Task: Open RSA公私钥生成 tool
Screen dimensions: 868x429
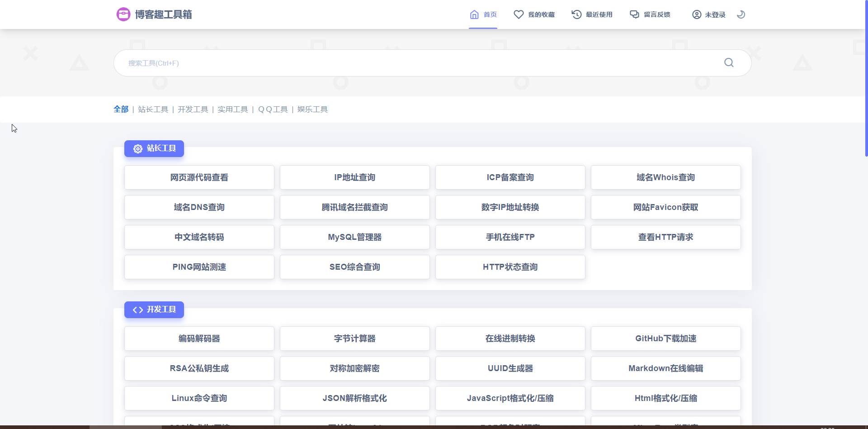Action: (199, 368)
